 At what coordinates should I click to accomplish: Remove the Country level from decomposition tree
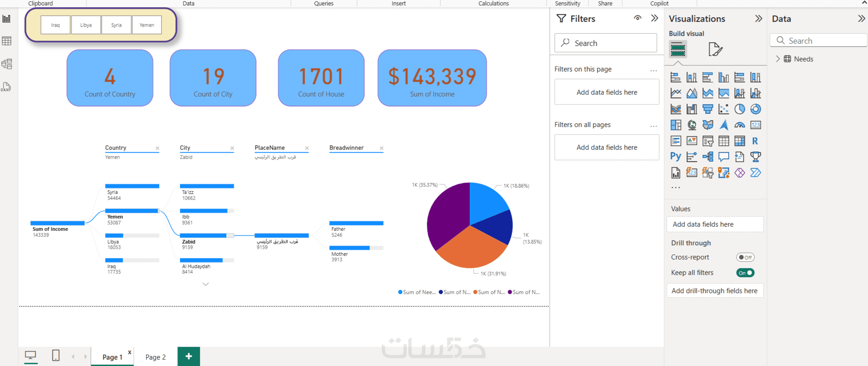158,148
